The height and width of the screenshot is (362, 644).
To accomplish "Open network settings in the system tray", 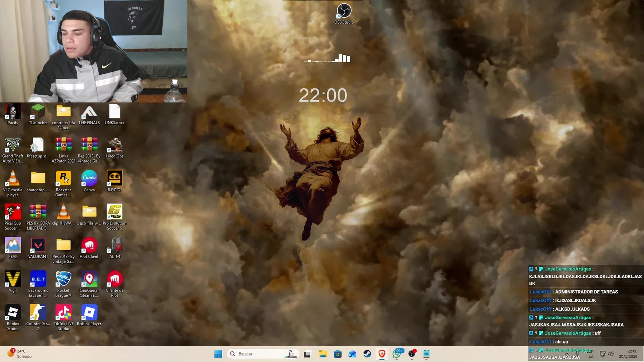I will [602, 354].
